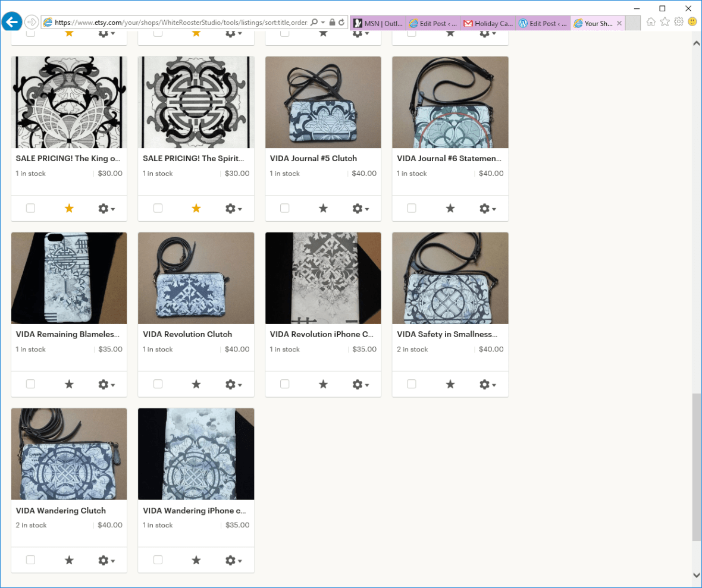Viewport: 702px width, 588px height.
Task: Open the browser home page icon
Action: coord(650,21)
